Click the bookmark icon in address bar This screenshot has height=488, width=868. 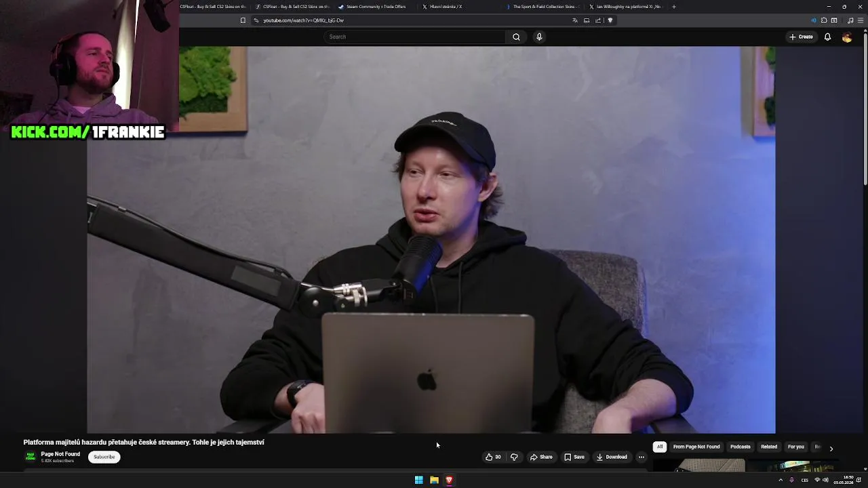point(243,20)
